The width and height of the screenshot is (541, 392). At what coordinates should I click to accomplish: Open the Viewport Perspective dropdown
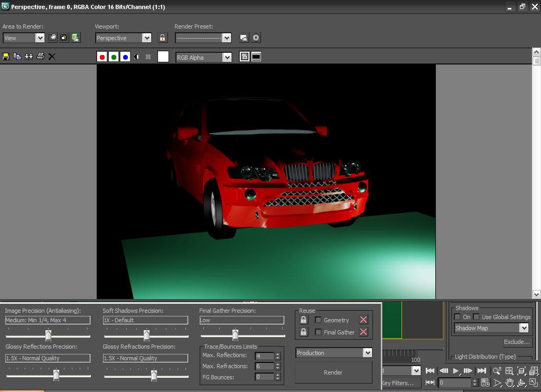pos(123,38)
